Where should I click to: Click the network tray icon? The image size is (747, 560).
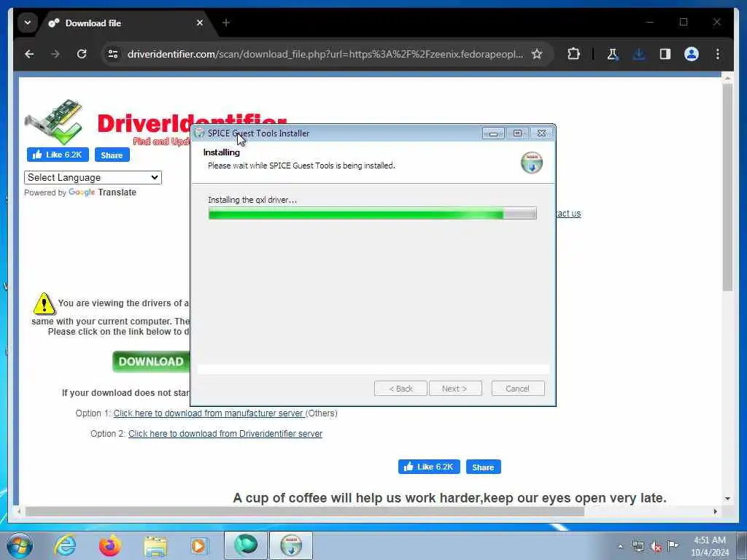tap(638, 546)
